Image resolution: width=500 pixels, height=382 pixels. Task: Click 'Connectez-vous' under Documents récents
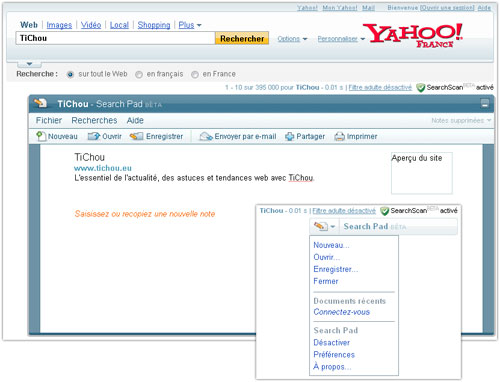point(342,312)
